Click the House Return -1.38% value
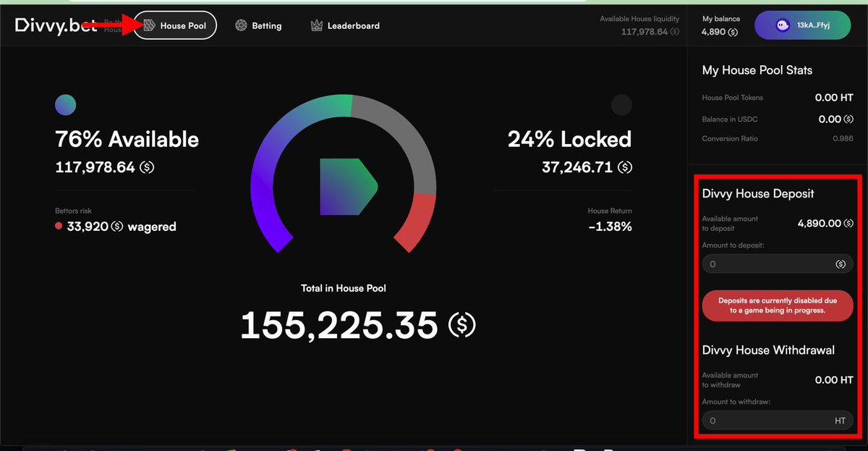 pos(611,227)
